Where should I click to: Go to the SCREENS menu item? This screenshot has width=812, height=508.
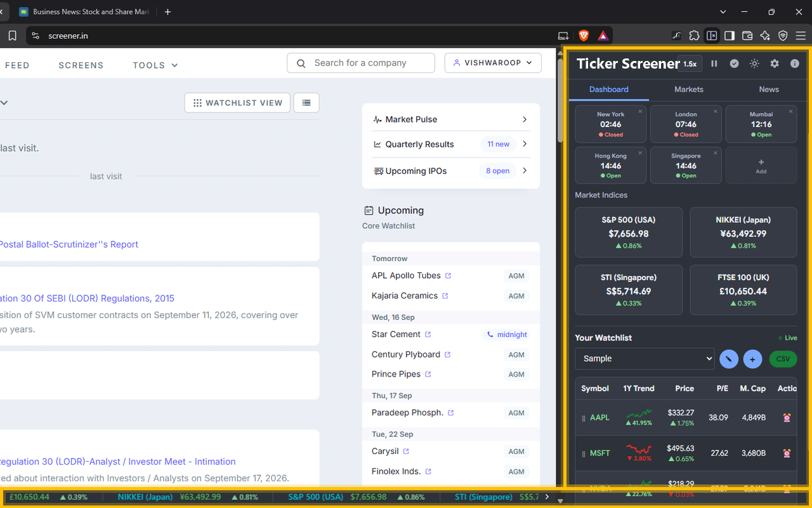click(81, 65)
